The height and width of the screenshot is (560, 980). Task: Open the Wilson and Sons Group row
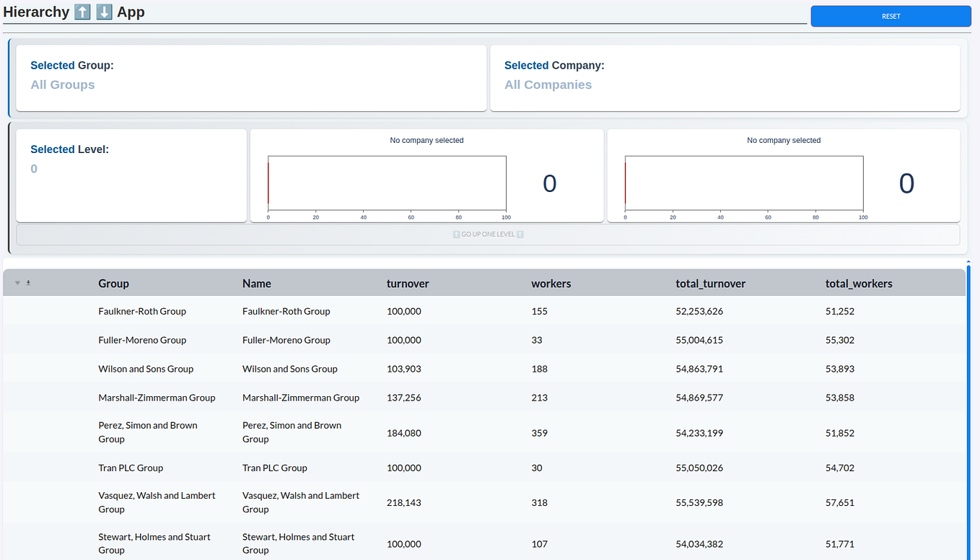484,369
